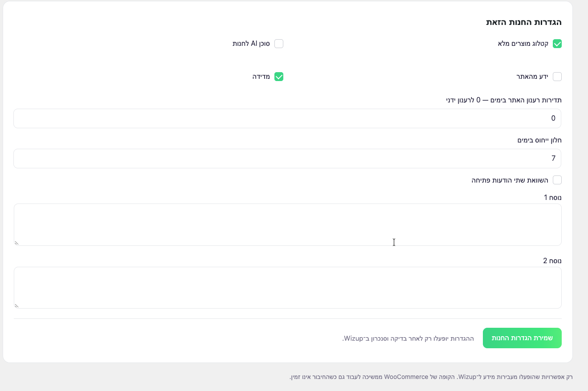Click the resize grip of נוסח 1 text area
The height and width of the screenshot is (391, 588).
tap(17, 243)
